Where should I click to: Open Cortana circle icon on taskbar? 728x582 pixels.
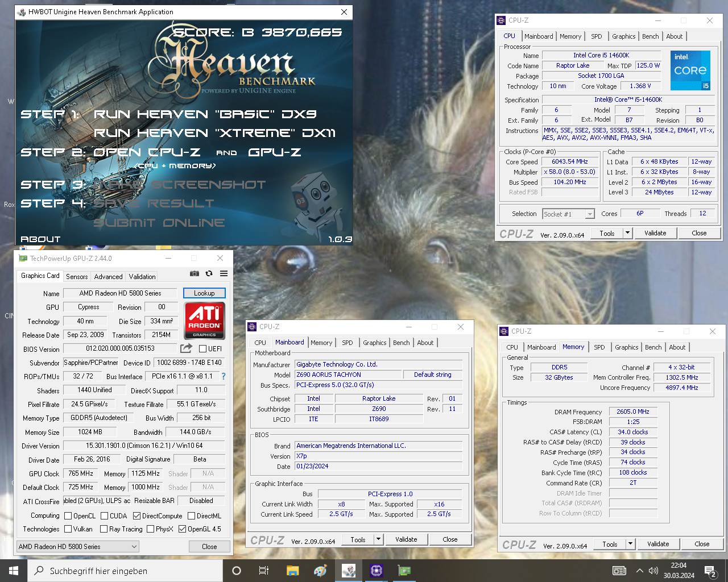(x=237, y=571)
